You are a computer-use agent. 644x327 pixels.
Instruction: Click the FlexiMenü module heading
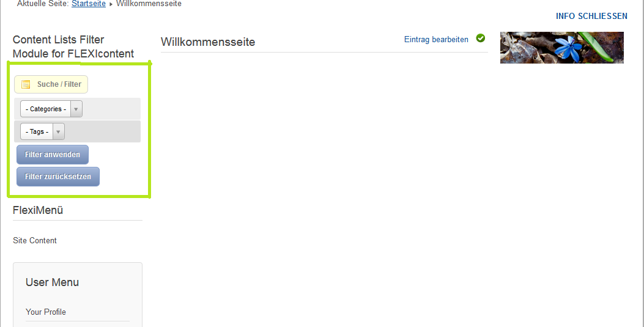(x=38, y=210)
